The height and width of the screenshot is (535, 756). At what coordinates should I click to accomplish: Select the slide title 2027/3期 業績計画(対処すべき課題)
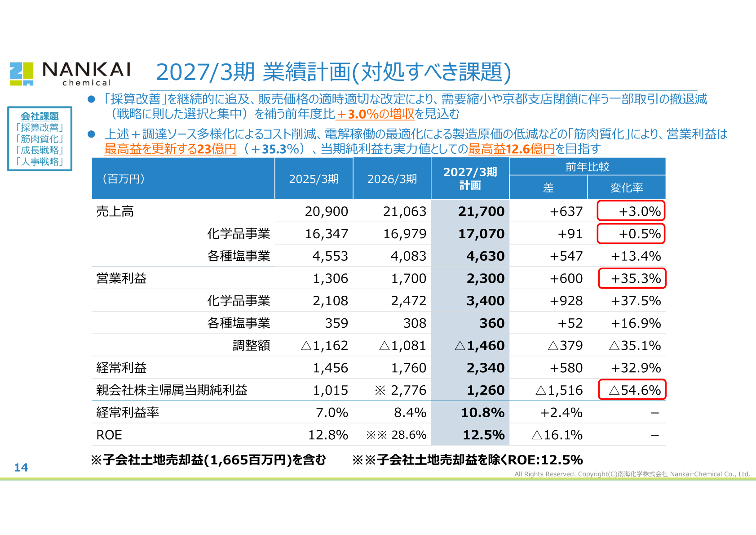[333, 72]
